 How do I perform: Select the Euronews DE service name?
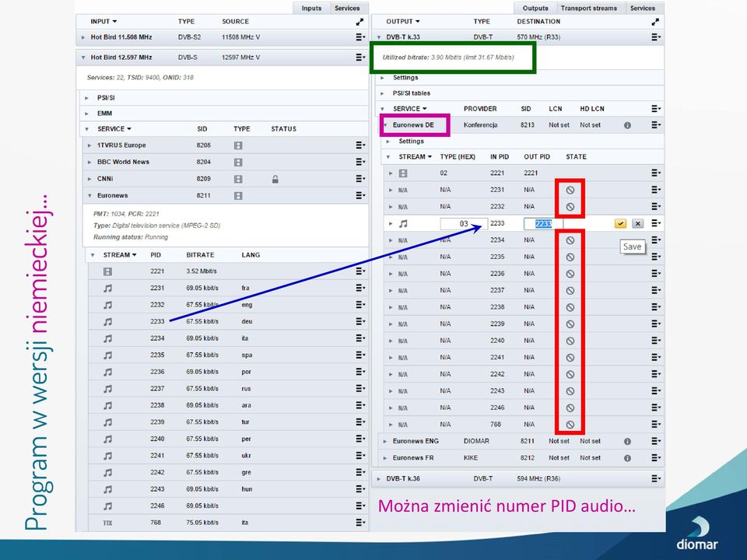point(413,124)
